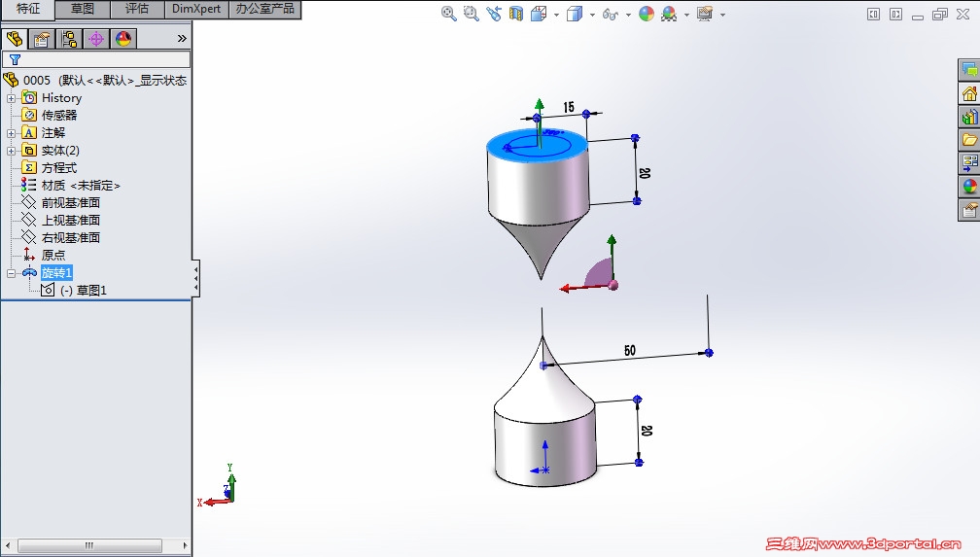Viewport: 980px width, 557px height.
Task: Open the File Explorer folder task pane icon
Action: (x=969, y=140)
